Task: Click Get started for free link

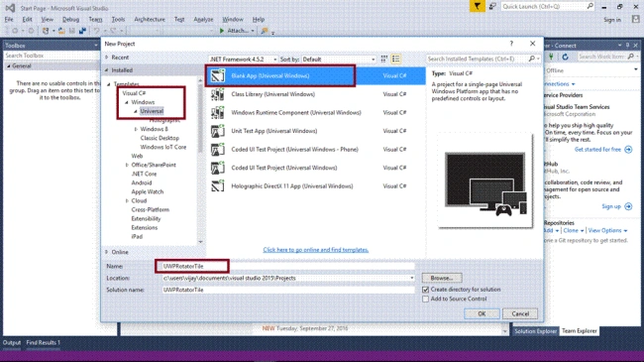Action: point(597,150)
